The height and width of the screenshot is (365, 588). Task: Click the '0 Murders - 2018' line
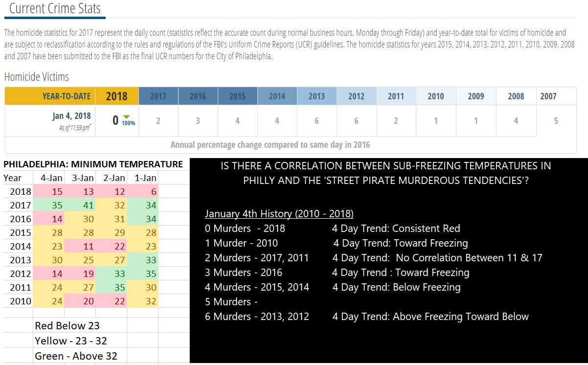245,228
